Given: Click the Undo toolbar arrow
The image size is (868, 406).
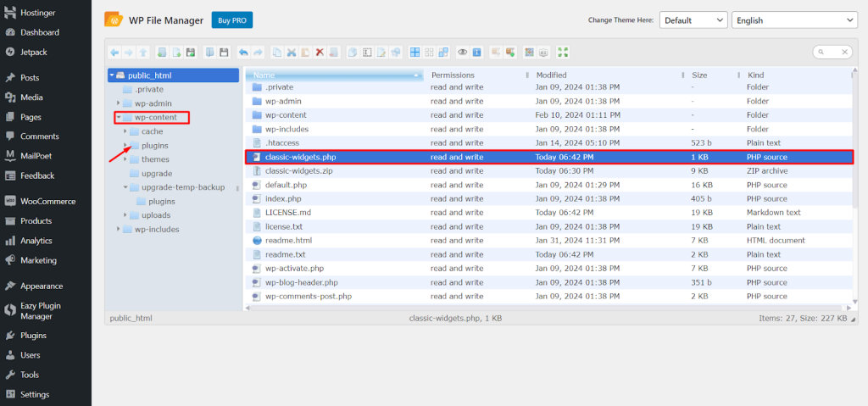Looking at the screenshot, I should pyautogui.click(x=243, y=53).
